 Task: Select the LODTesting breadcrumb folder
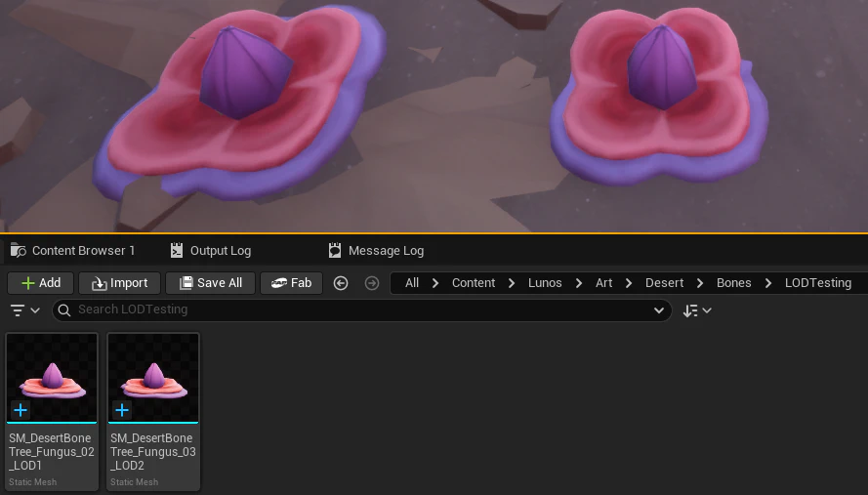[x=818, y=283]
